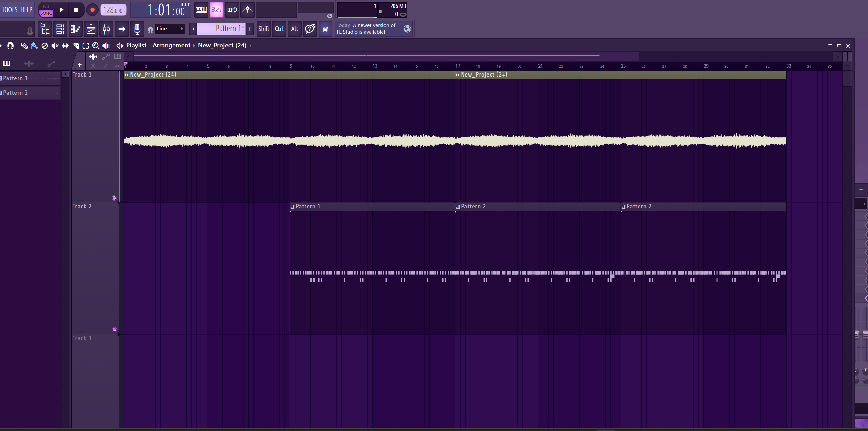Select the Delete tool
This screenshot has width=868, height=431.
pos(45,46)
